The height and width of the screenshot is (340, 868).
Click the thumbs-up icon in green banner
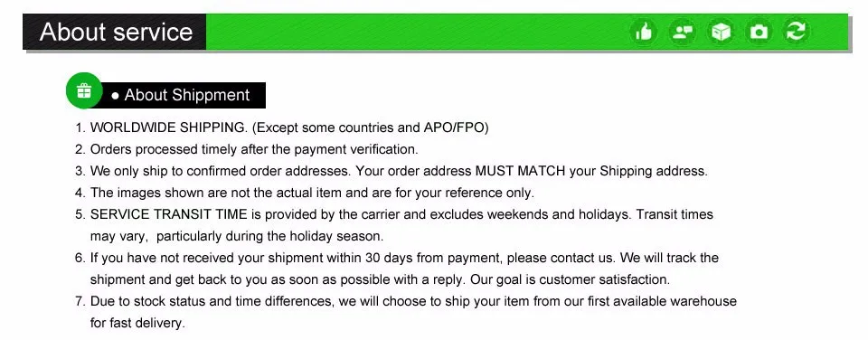(x=644, y=32)
